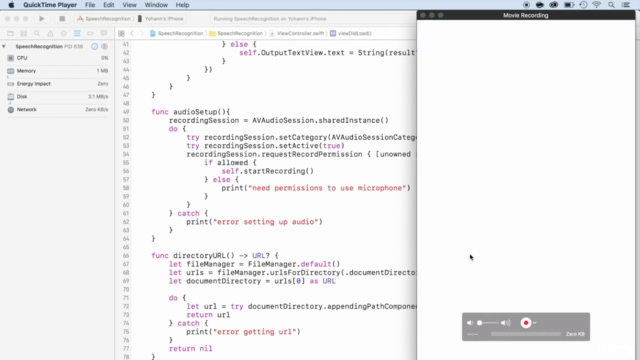Select the debug navigator icon

(x=77, y=33)
